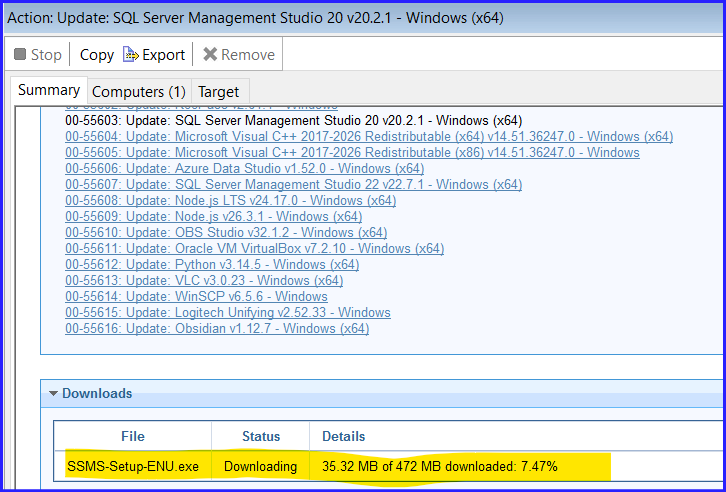The image size is (726, 492).
Task: Open Python v3.14.5 update link
Action: pos(212,264)
